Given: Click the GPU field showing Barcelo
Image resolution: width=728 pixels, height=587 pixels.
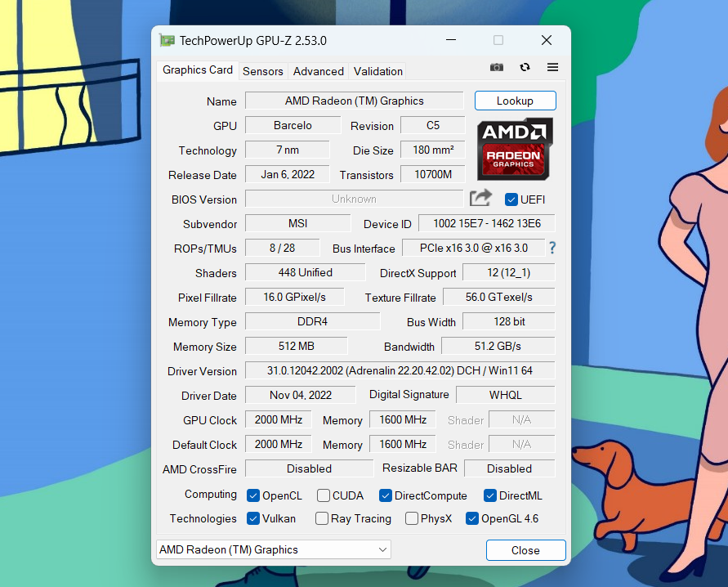Looking at the screenshot, I should pyautogui.click(x=293, y=125).
